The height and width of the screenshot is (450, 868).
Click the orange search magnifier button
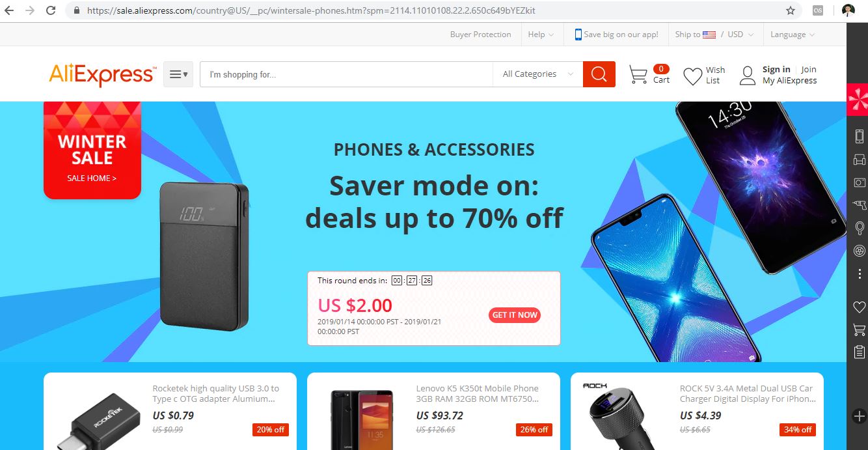(x=599, y=74)
